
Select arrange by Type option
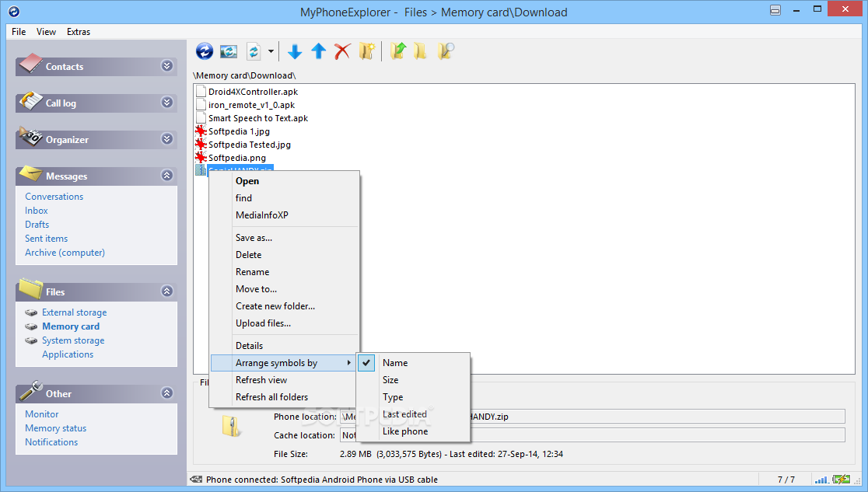coord(413,397)
